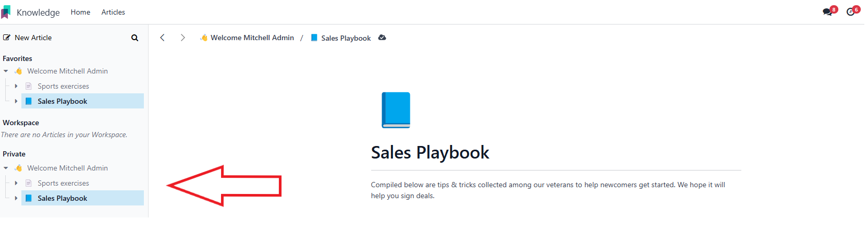Viewport: 868px width, 231px height.
Task: Click the cloud saved status icon
Action: pyautogui.click(x=382, y=38)
